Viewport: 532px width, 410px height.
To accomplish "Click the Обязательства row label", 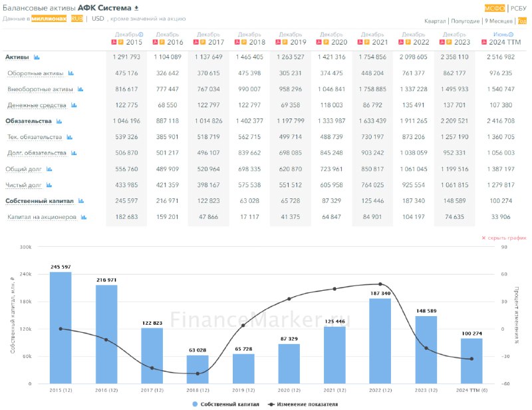I will (x=29, y=121).
